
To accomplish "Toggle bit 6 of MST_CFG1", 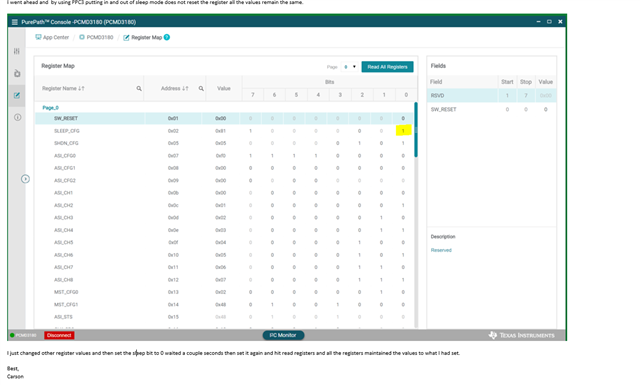I will [x=272, y=305].
